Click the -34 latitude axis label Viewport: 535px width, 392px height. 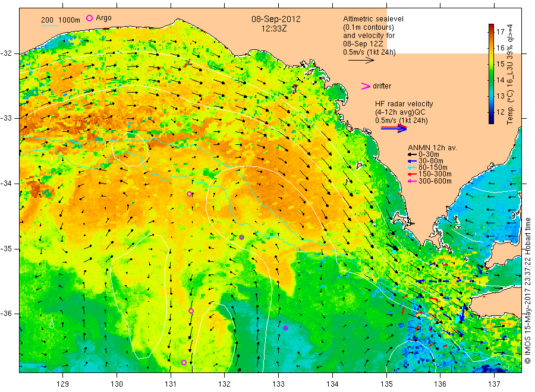pyautogui.click(x=6, y=184)
